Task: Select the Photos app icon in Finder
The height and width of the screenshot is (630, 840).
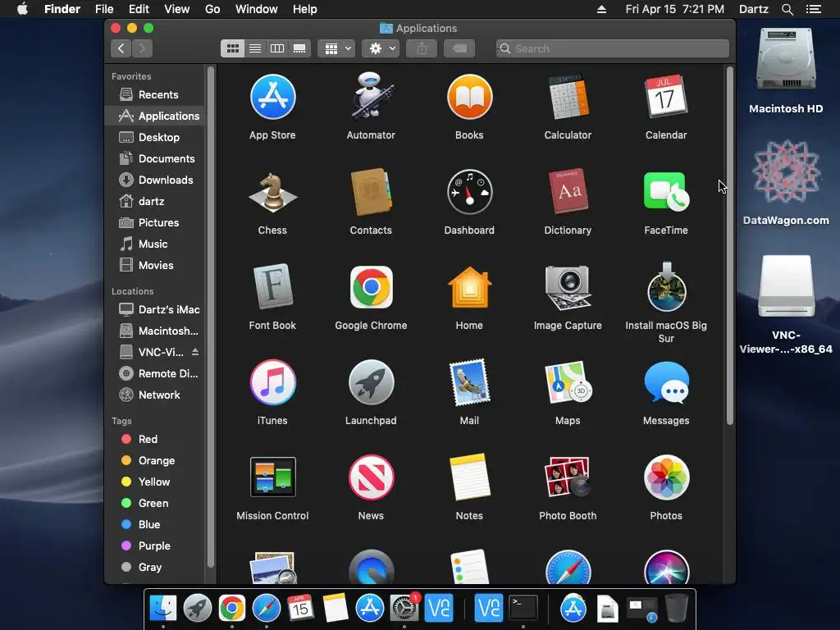Action: [x=666, y=477]
